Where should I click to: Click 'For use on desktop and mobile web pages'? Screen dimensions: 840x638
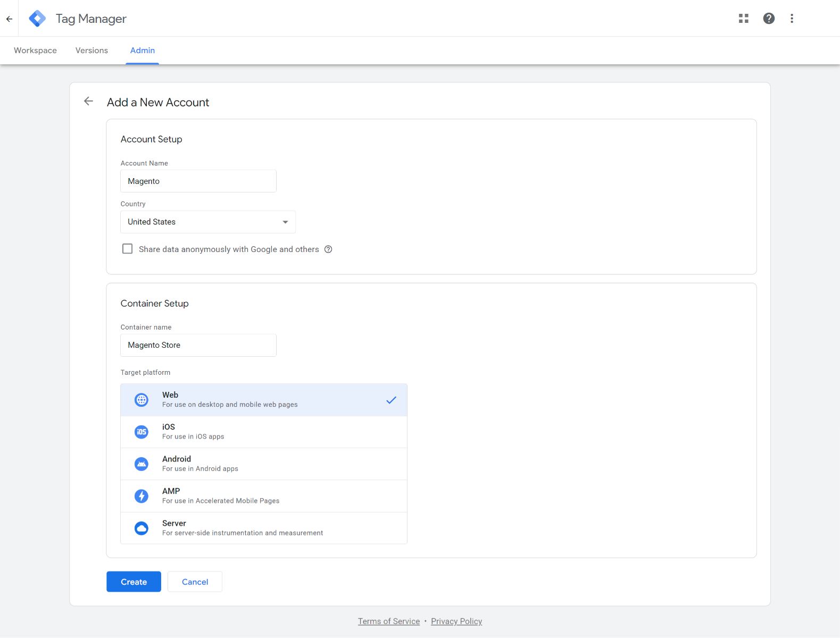(x=230, y=405)
